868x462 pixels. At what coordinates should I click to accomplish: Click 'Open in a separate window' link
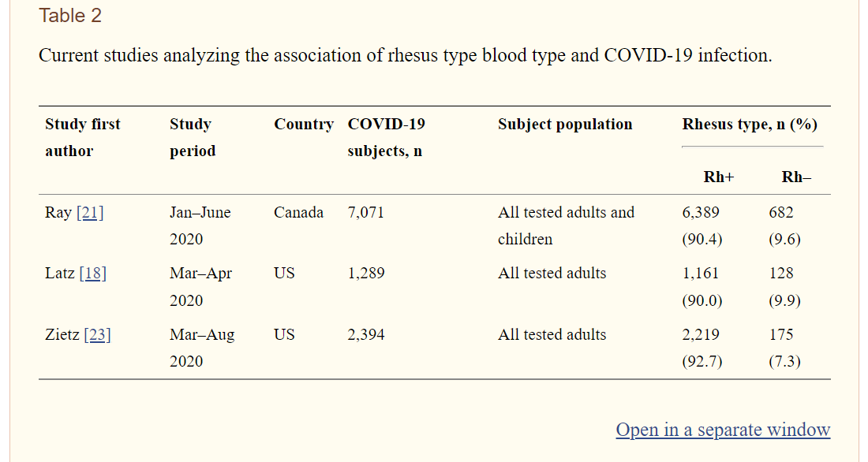[x=723, y=430]
